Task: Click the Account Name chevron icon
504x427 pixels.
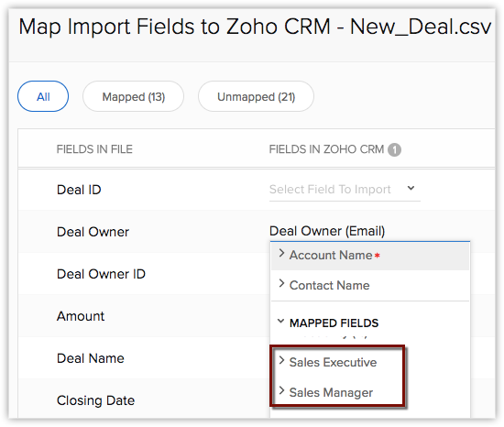Action: pos(281,253)
